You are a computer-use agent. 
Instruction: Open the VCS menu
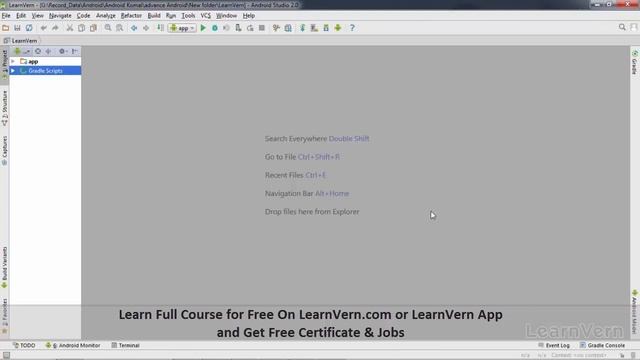pyautogui.click(x=205, y=16)
